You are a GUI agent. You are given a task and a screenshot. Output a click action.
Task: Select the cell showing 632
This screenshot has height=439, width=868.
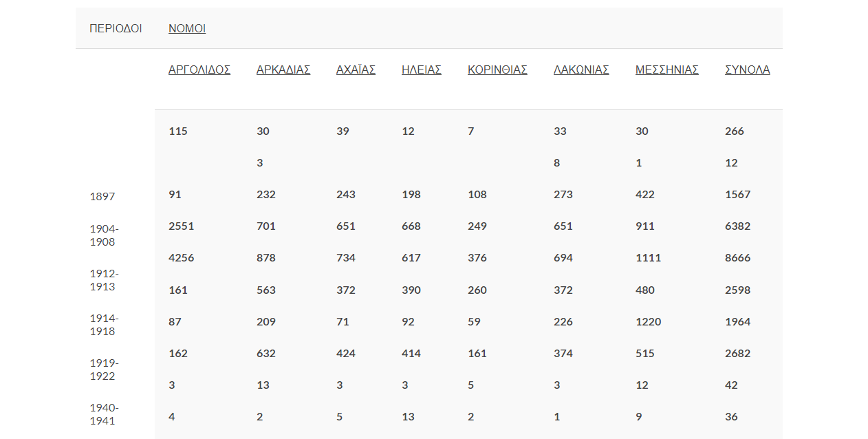266,354
